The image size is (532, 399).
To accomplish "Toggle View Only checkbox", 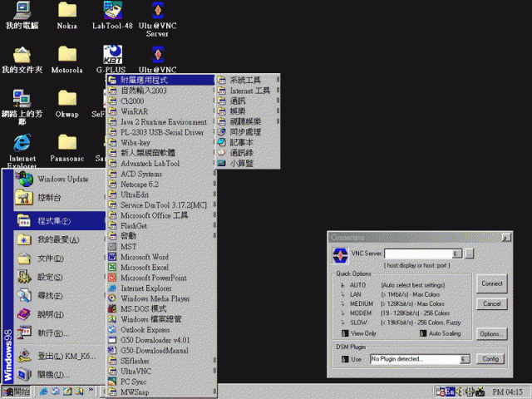I will tap(345, 333).
